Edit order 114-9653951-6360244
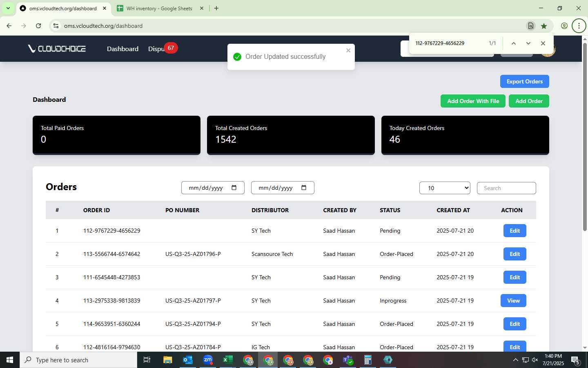Viewport: 588px width, 368px height. pos(514,324)
